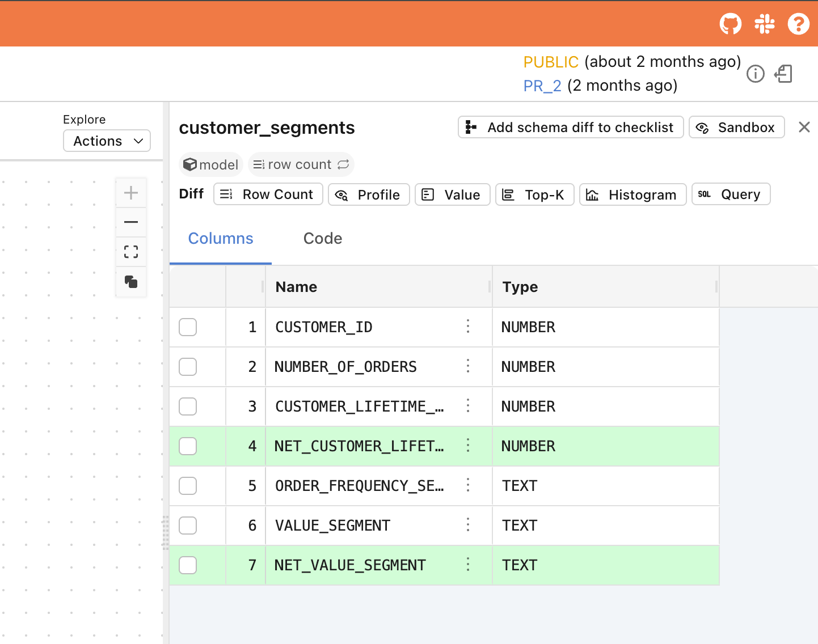Open the Actions dropdown
The width and height of the screenshot is (818, 644).
[107, 141]
